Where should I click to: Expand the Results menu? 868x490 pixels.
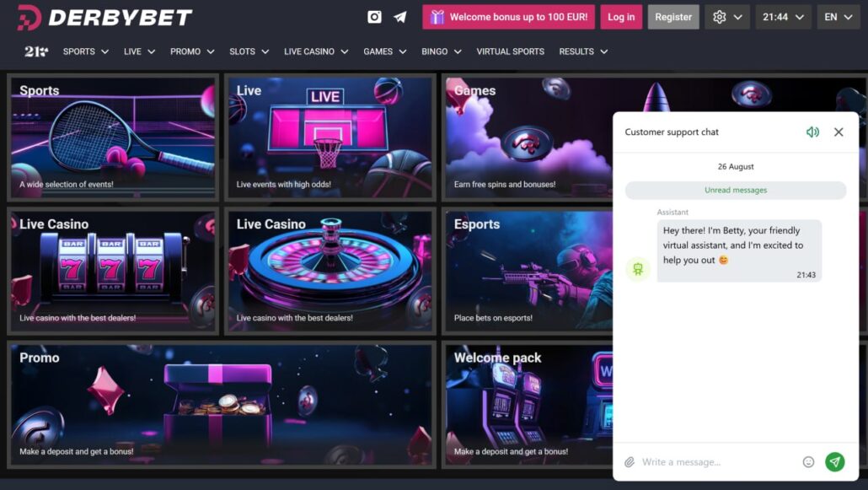tap(583, 51)
